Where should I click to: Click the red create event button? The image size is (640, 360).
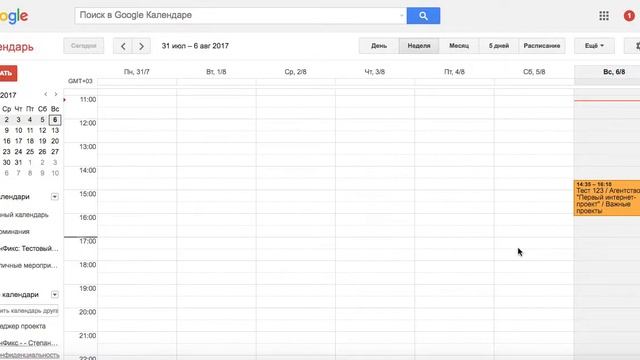pos(8,73)
